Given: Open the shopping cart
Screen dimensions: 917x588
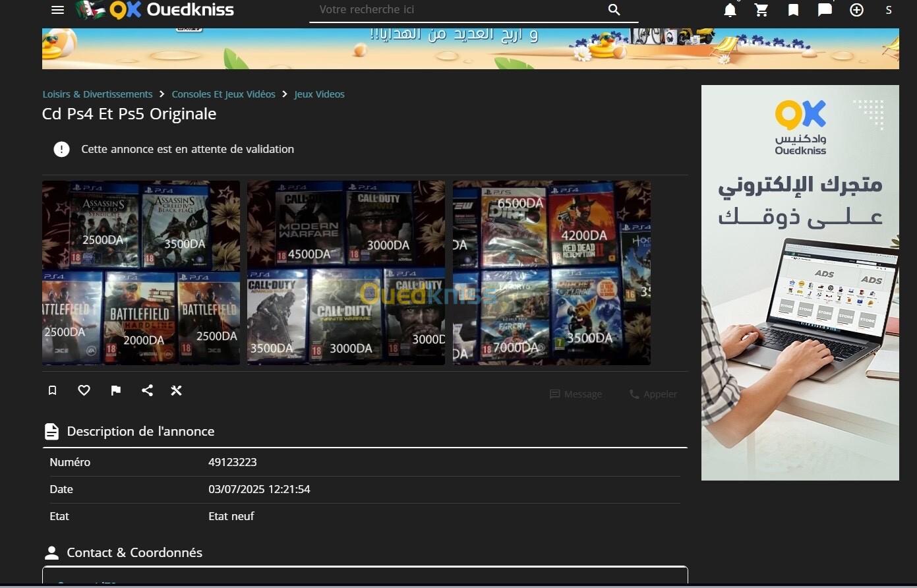Looking at the screenshot, I should point(761,10).
